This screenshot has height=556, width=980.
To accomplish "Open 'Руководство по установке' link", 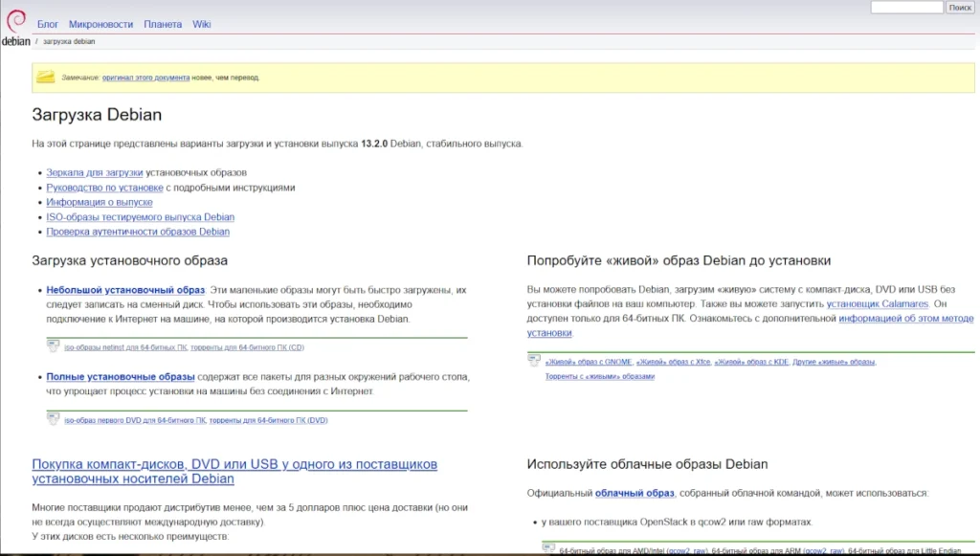I will (x=104, y=188).
